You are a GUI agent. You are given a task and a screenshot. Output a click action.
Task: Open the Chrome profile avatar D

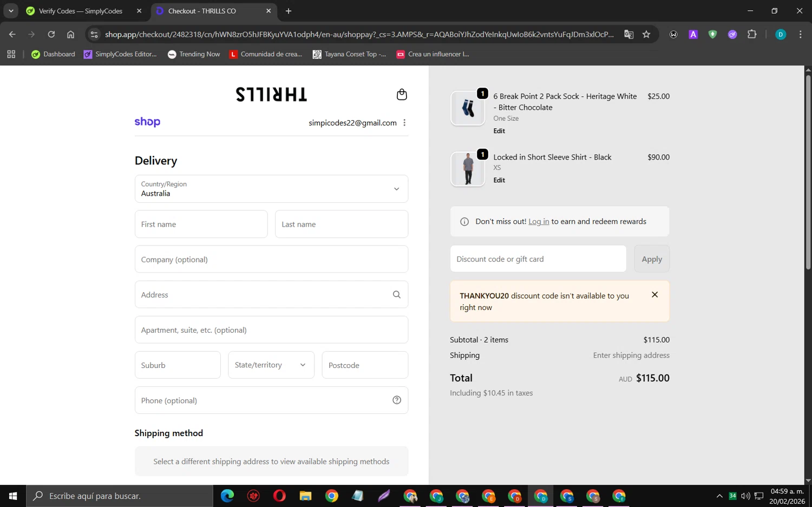point(781,34)
